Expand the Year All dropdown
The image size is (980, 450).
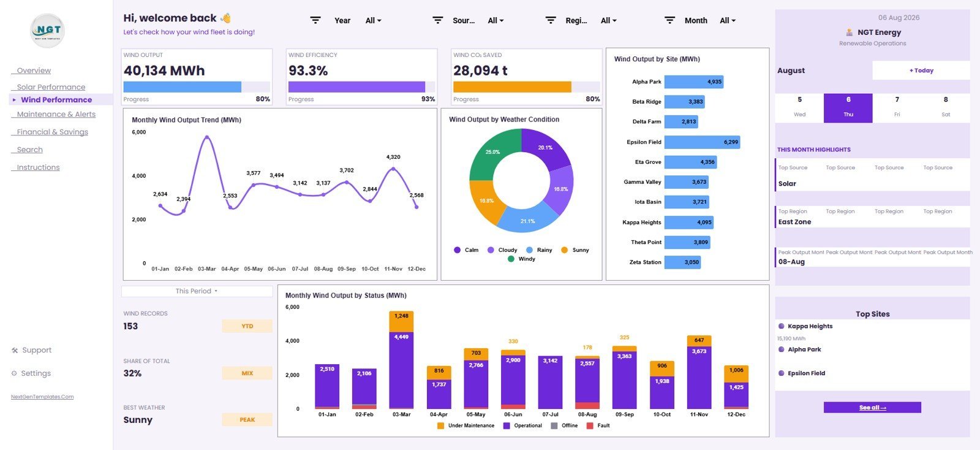[x=373, y=20]
